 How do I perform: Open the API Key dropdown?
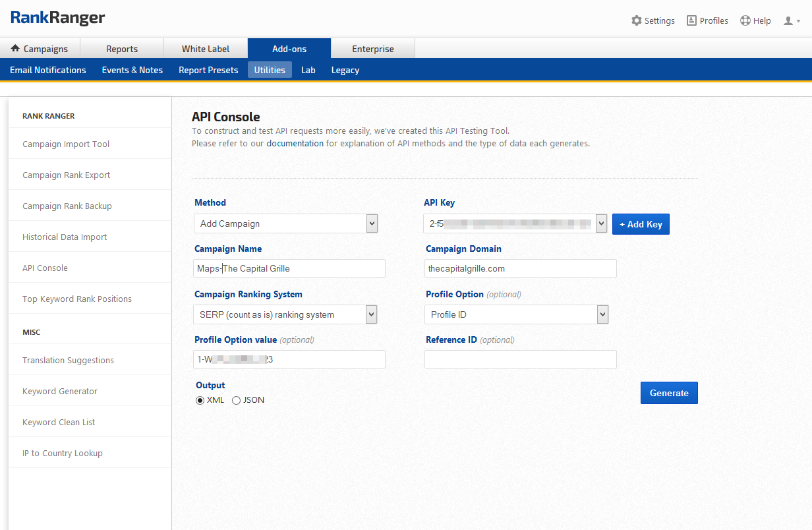[x=600, y=223]
